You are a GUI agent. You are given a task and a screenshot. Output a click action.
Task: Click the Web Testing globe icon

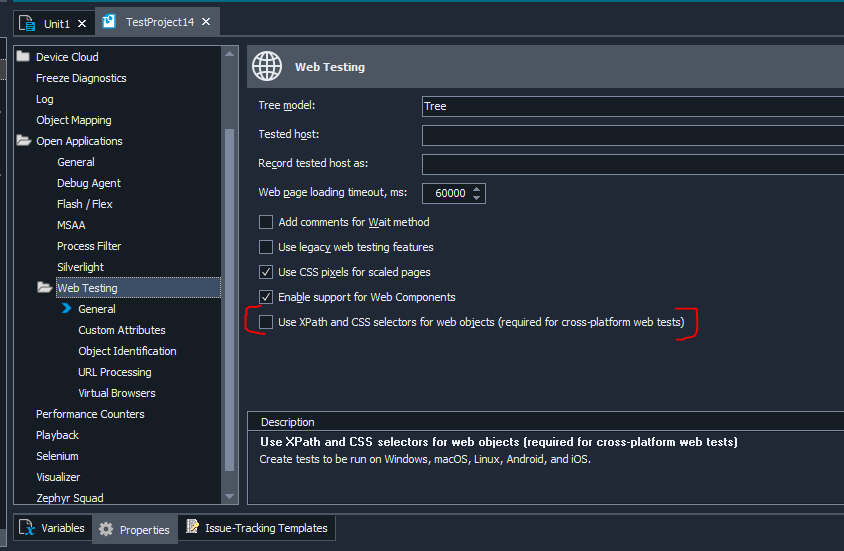tap(267, 66)
